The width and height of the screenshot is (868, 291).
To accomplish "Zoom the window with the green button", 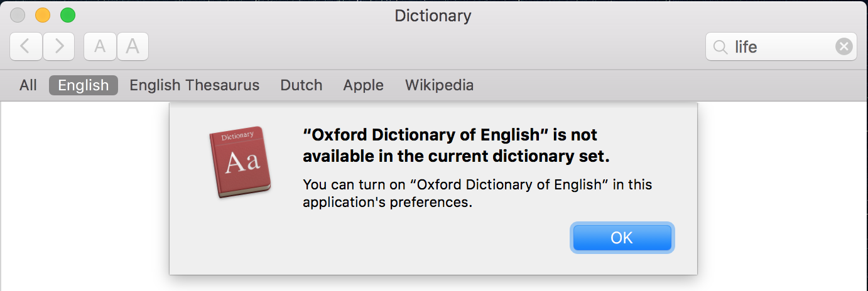I will click(67, 15).
